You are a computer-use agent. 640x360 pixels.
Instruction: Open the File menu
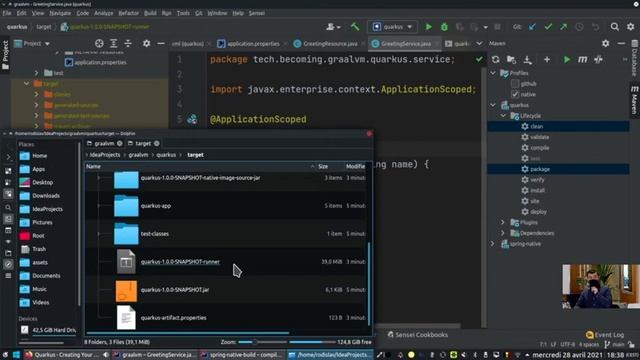[x=7, y=13]
